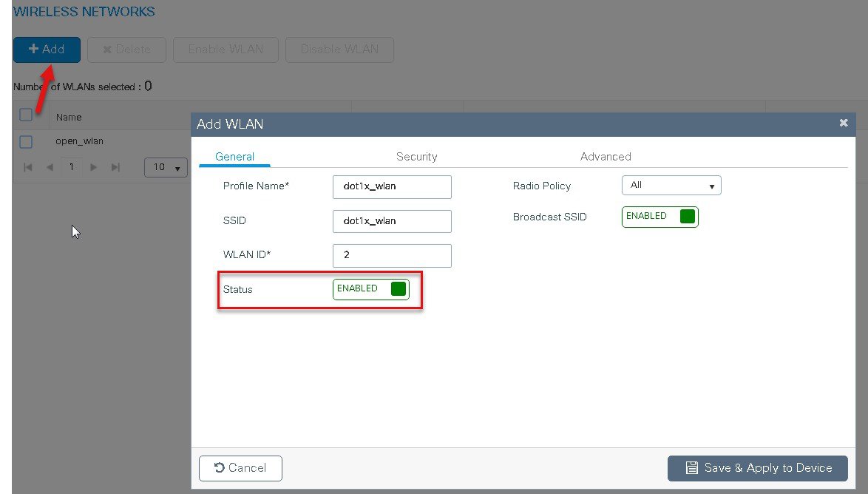The width and height of the screenshot is (868, 494).
Task: Click the Name column header
Action: pyautogui.click(x=69, y=118)
